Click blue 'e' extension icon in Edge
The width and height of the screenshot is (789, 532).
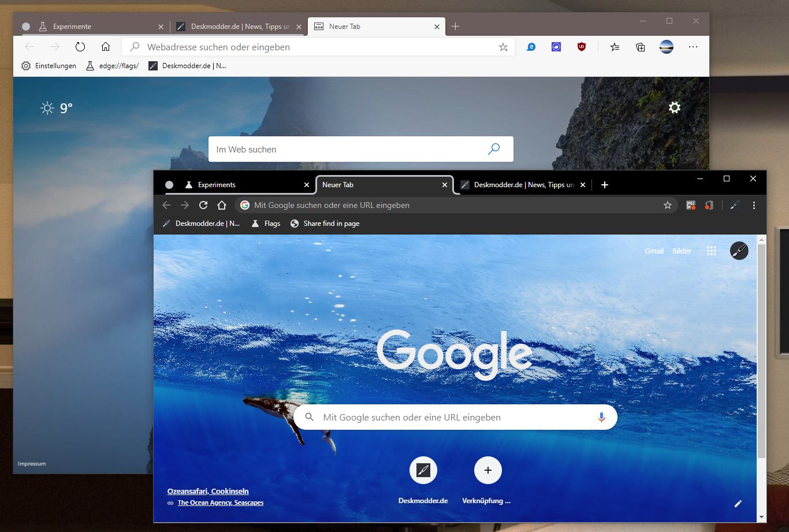coord(531,47)
